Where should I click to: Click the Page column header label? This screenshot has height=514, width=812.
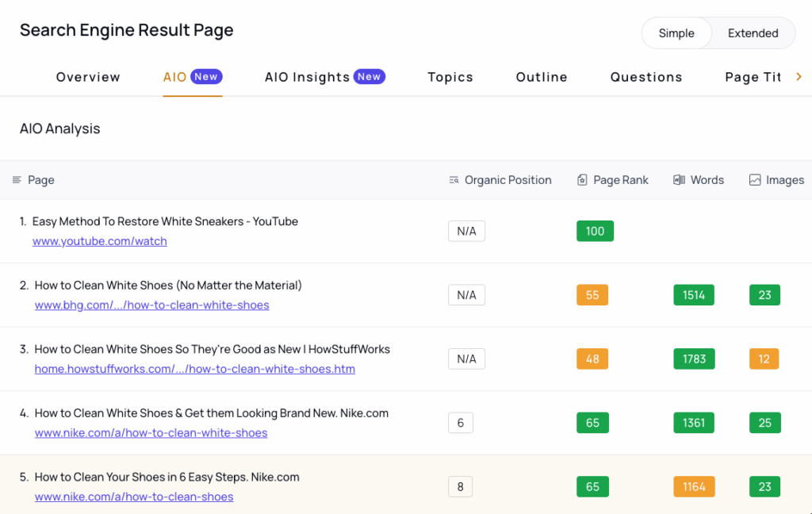click(41, 180)
